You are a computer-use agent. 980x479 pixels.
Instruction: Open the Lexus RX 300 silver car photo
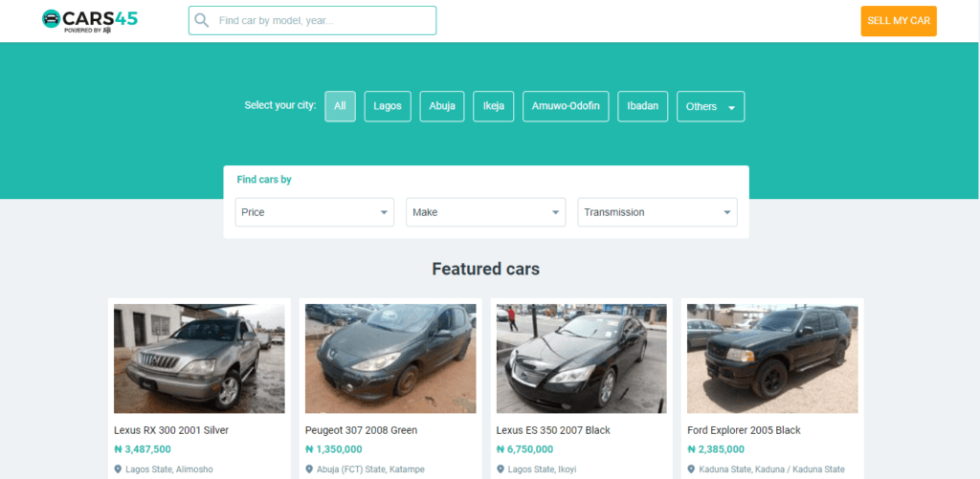pos(199,359)
